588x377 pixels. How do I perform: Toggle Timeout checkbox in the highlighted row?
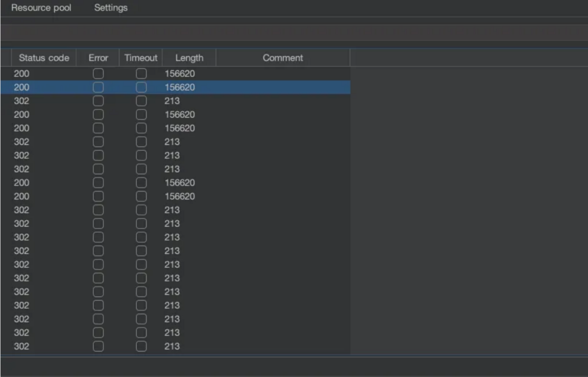click(141, 87)
